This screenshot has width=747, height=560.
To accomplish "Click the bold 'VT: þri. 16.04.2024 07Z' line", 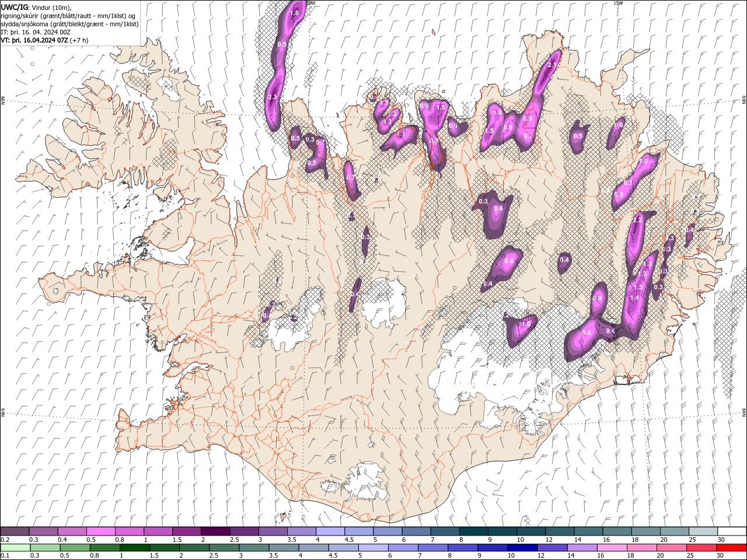I will click(34, 40).
